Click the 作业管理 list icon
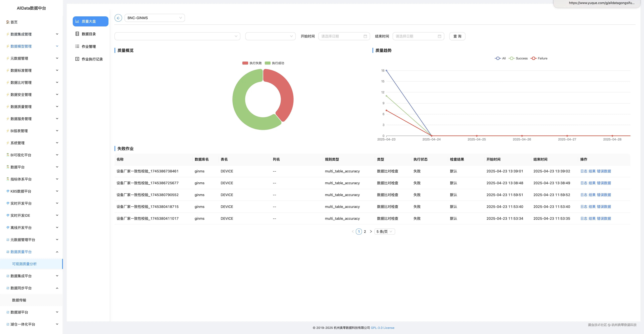This screenshot has width=644, height=334. [77, 46]
